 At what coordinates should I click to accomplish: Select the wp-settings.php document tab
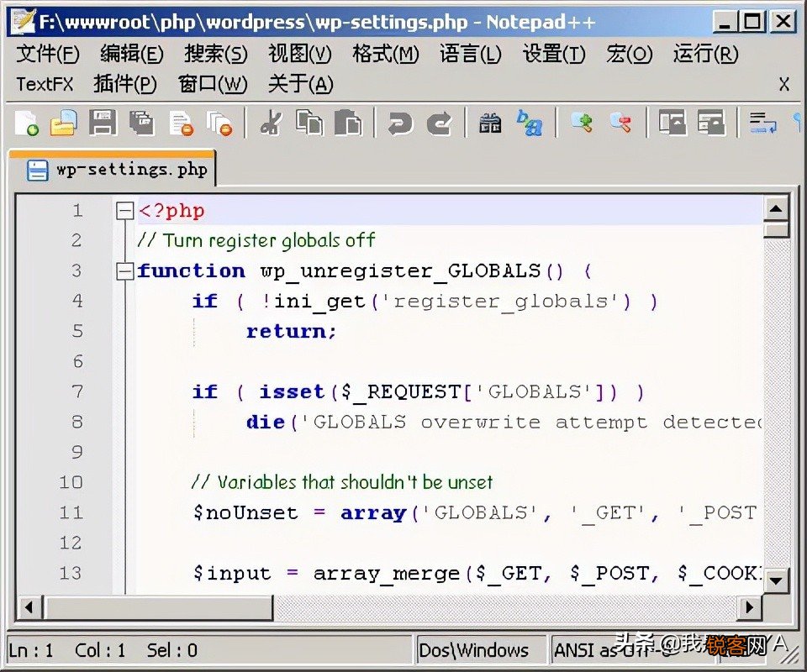112,169
